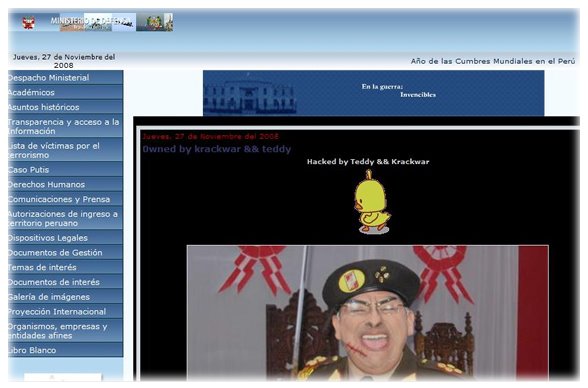Open Lista de víctimas por el terrorismo
Screen dimensions: 588x388
point(66,150)
